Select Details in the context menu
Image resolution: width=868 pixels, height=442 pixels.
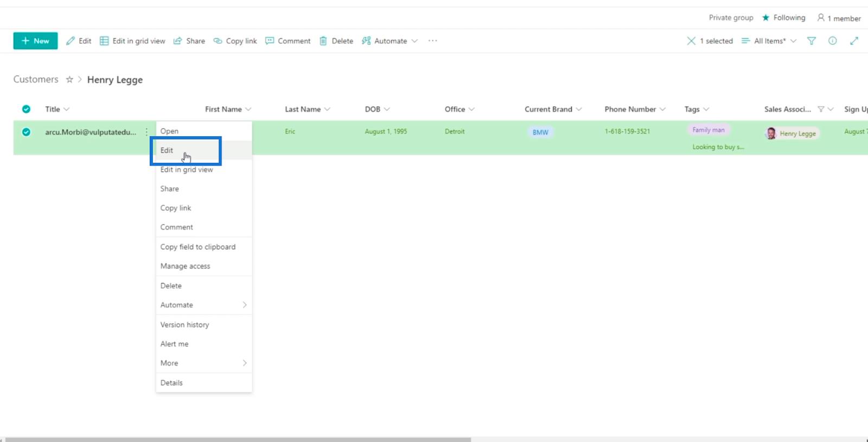tap(204, 383)
